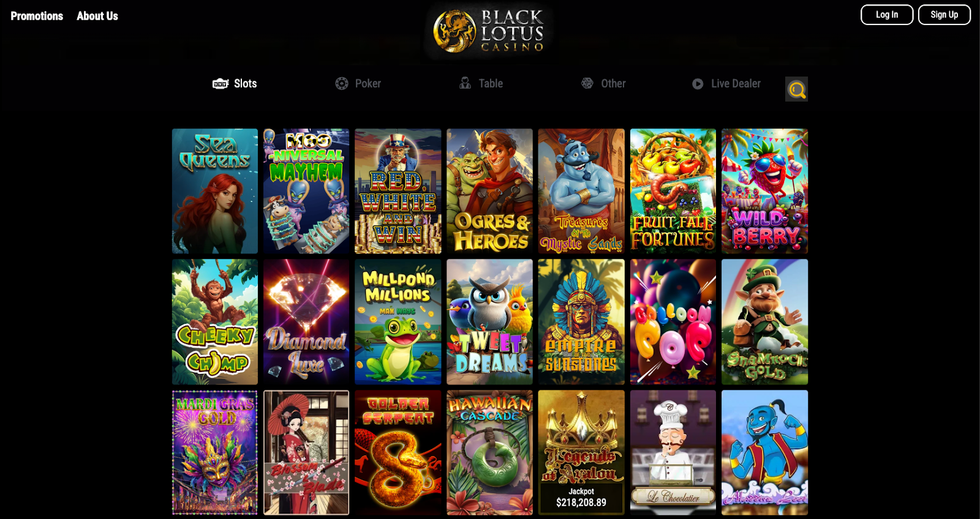Open Legends of Avalon jackpot game
The height and width of the screenshot is (519, 980).
click(x=581, y=453)
